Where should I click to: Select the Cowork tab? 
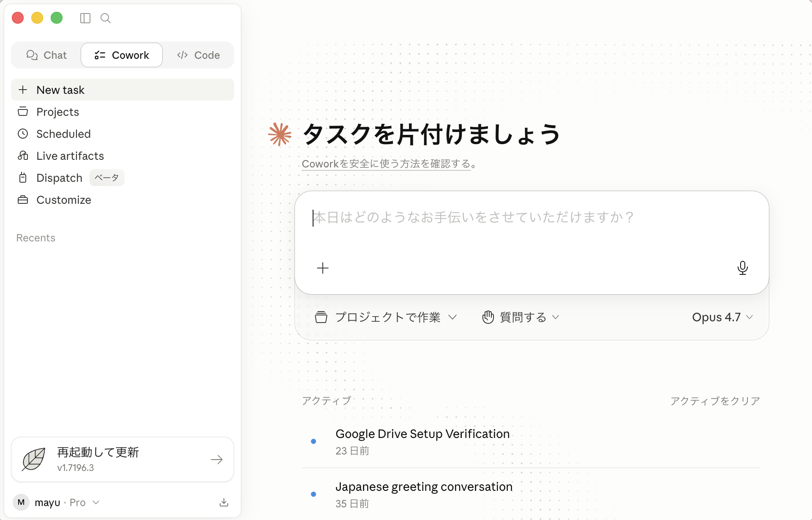pos(122,55)
